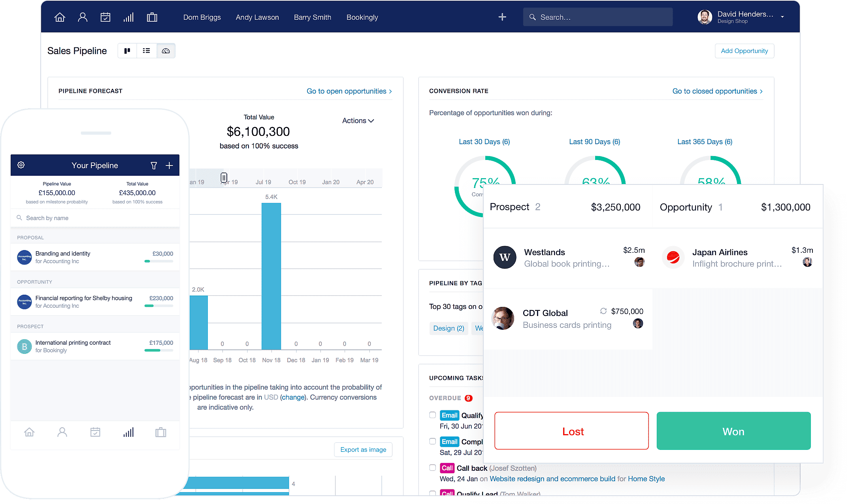Switch to list view icon
The image size is (848, 504).
(147, 51)
